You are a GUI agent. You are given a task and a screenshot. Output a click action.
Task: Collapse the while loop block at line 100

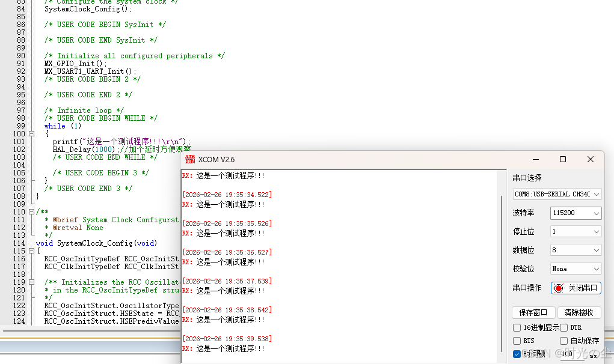pos(32,134)
